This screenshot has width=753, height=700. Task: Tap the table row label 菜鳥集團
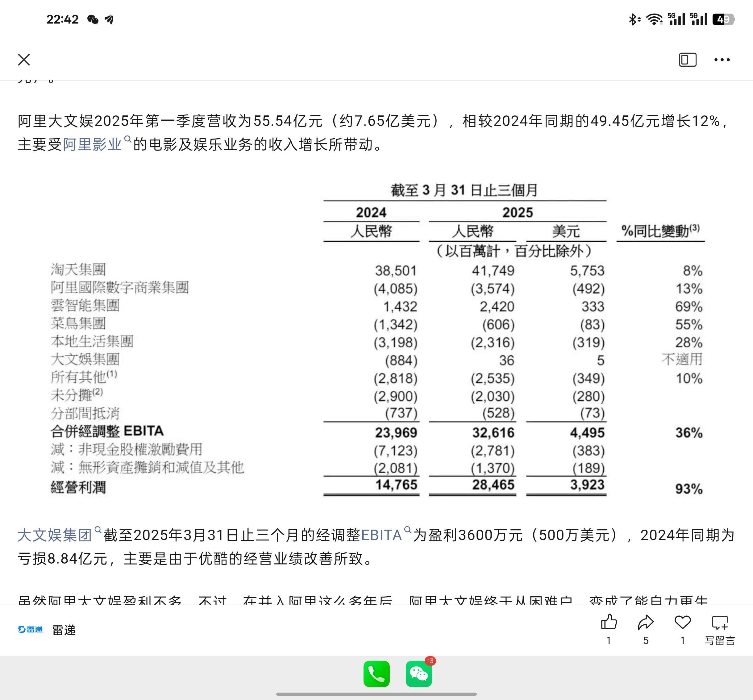coord(78,323)
